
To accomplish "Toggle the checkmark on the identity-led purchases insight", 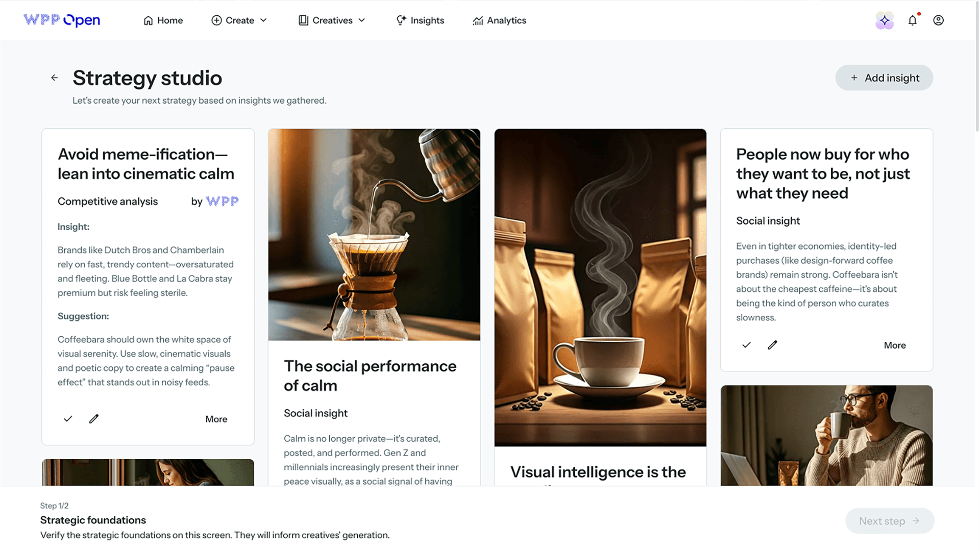I will pos(746,345).
